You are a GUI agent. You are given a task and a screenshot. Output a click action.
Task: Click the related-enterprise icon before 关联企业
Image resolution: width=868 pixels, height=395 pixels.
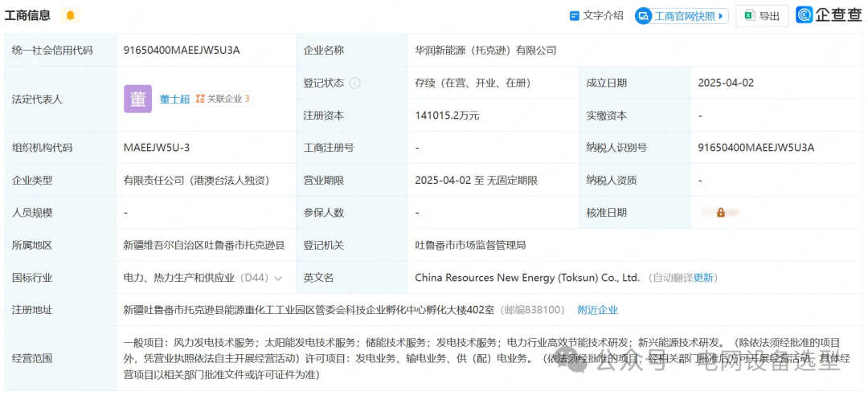[x=200, y=99]
